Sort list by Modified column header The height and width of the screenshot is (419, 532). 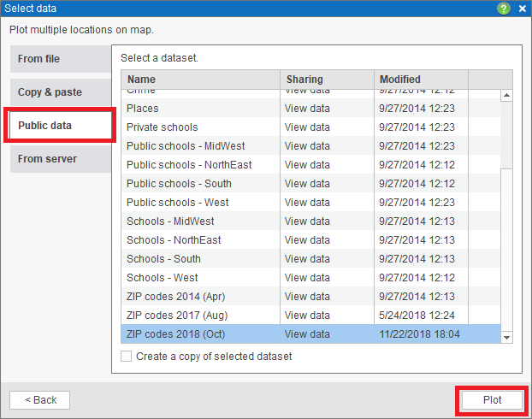[x=421, y=80]
